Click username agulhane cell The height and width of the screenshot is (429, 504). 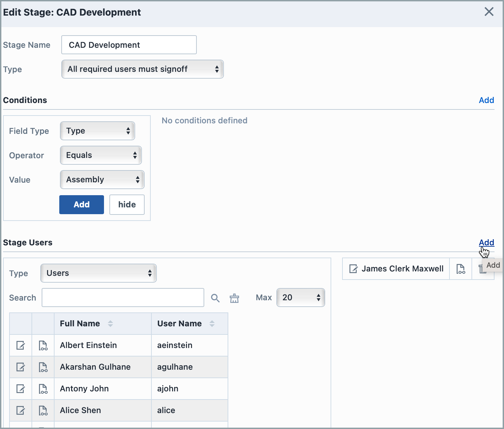tap(190, 367)
